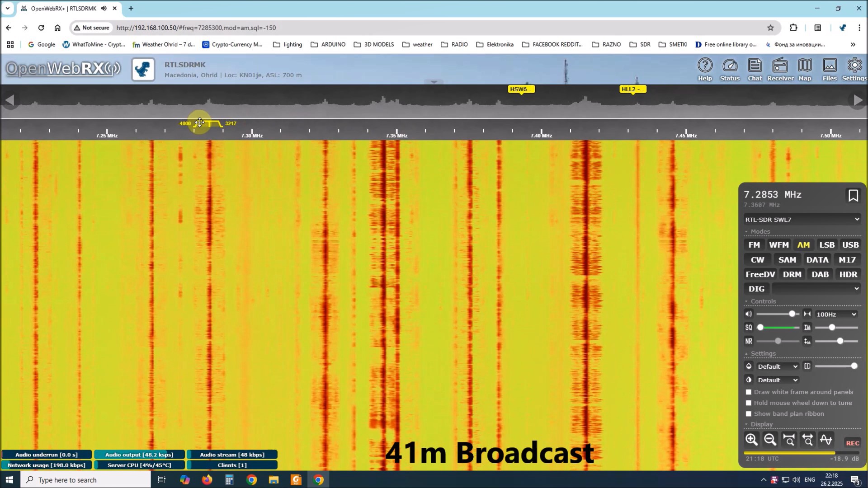Click the bookmark icon next to the frequency
Viewport: 868px width, 488px height.
tap(853, 196)
